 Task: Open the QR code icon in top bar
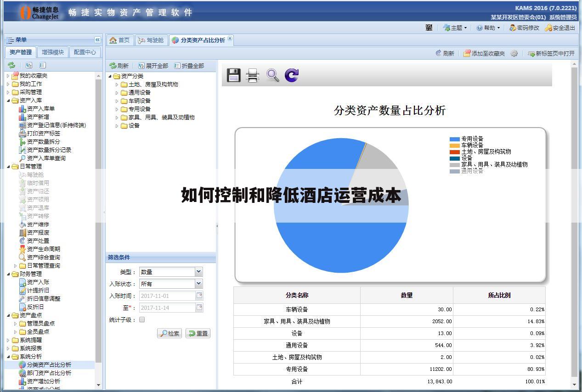pyautogui.click(x=429, y=28)
